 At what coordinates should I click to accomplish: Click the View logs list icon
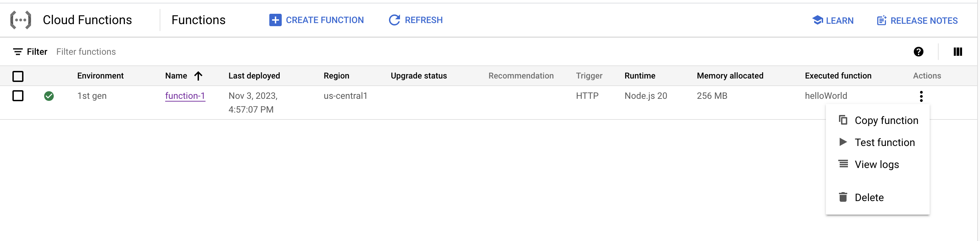[x=843, y=164]
